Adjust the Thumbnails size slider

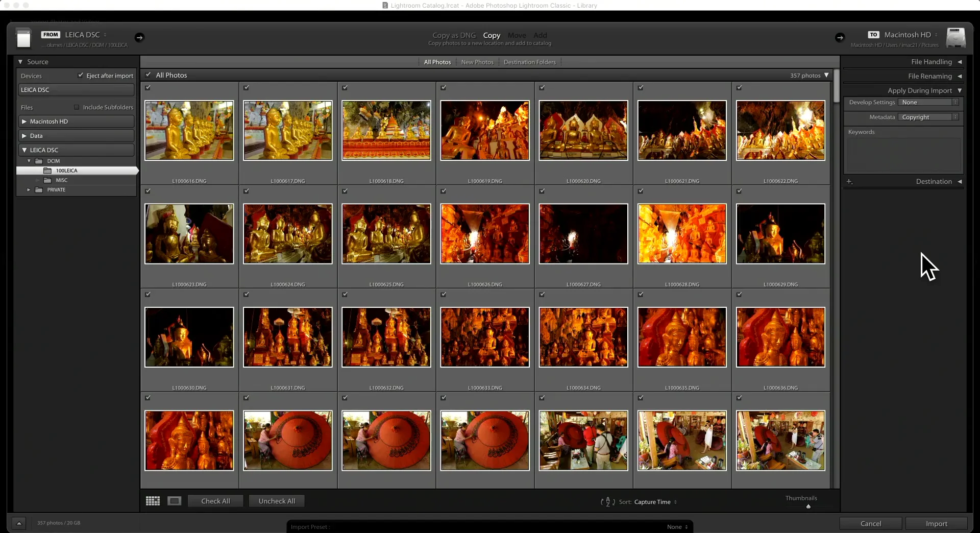point(808,506)
